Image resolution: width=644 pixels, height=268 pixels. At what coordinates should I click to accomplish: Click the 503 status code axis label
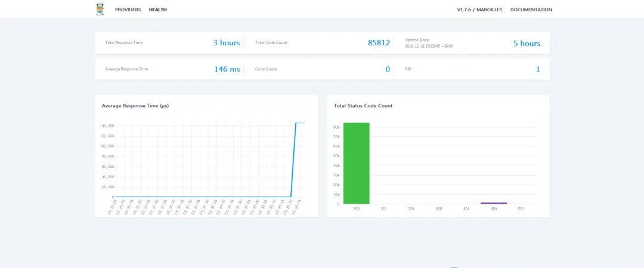tap(521, 209)
